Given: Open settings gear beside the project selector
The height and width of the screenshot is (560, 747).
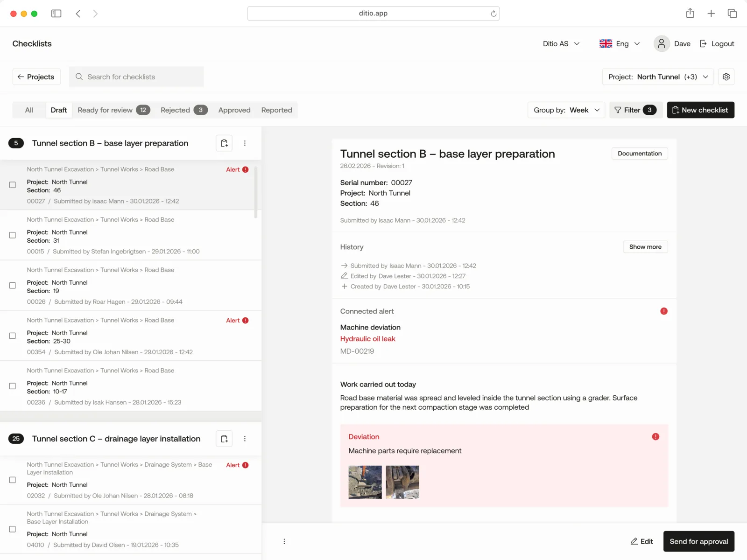Looking at the screenshot, I should (x=726, y=77).
